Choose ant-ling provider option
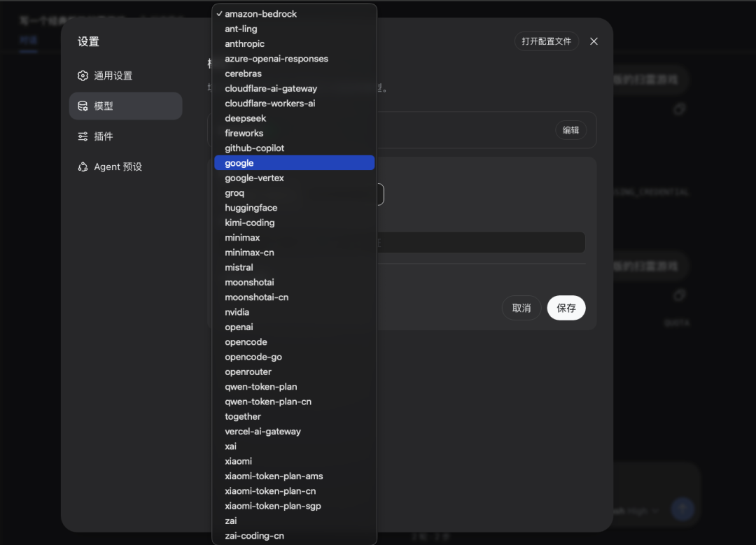Image resolution: width=756 pixels, height=545 pixels. 294,29
